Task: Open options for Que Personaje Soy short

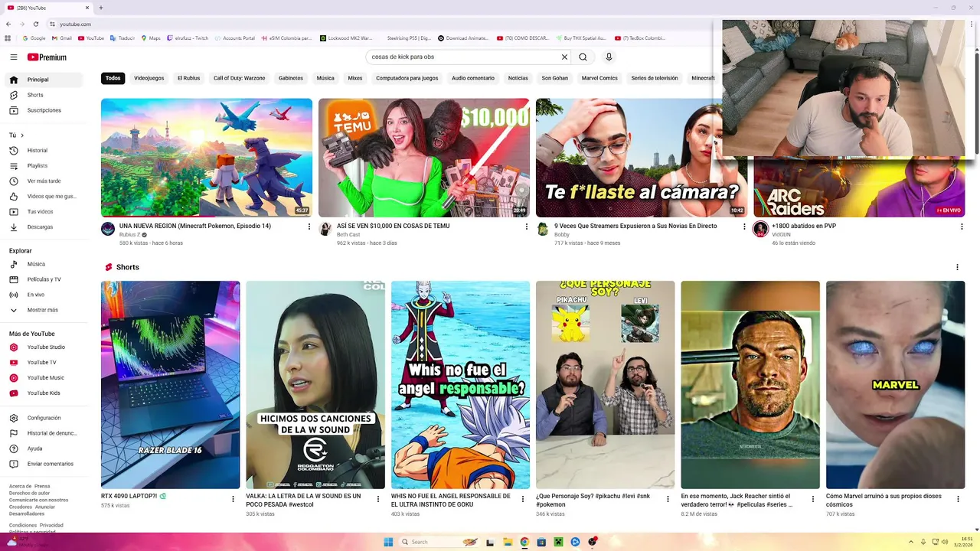Action: point(668,499)
